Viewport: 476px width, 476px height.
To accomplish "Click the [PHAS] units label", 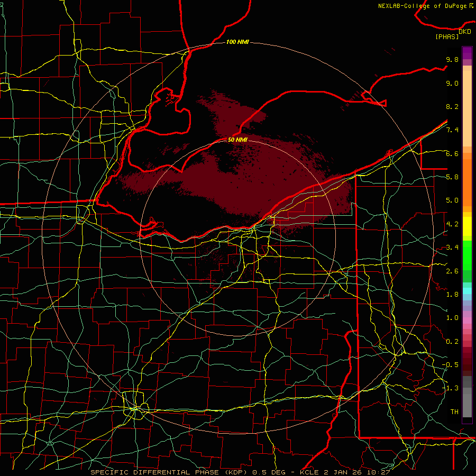I will (447, 36).
